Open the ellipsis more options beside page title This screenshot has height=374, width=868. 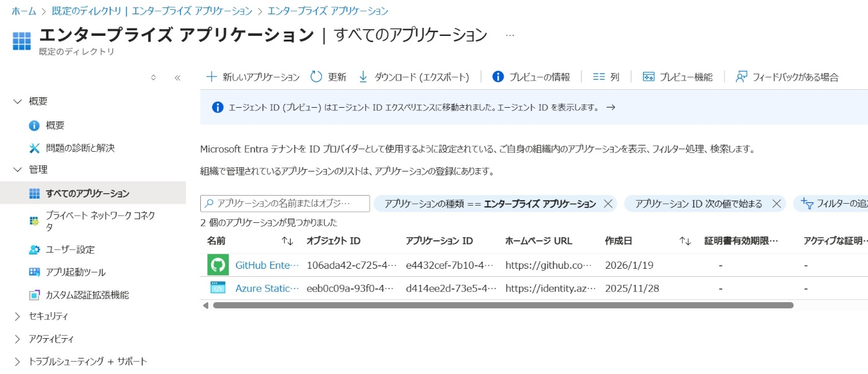pos(510,35)
